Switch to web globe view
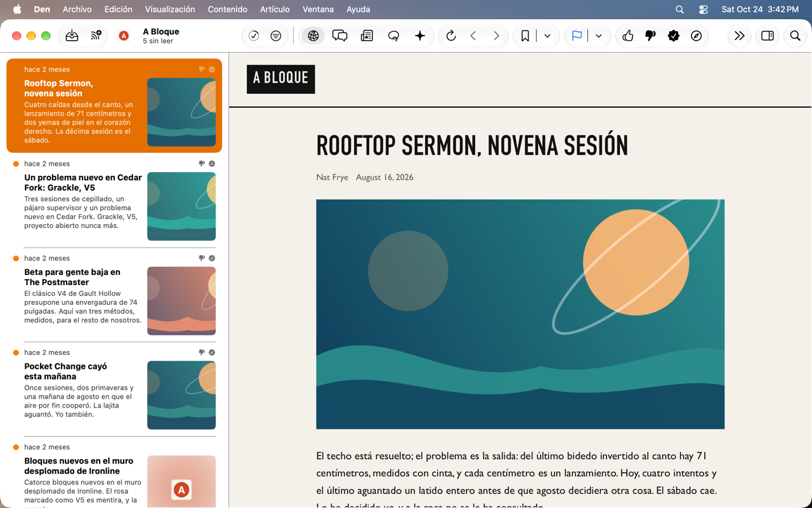Image resolution: width=812 pixels, height=508 pixels. (x=313, y=36)
